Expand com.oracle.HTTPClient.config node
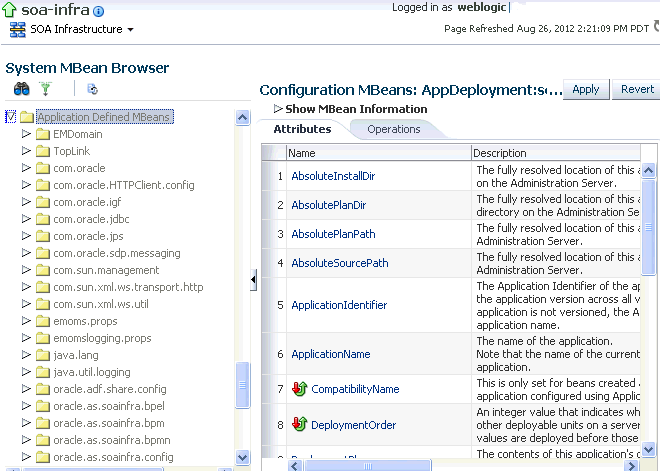The width and height of the screenshot is (660, 471). point(26,185)
